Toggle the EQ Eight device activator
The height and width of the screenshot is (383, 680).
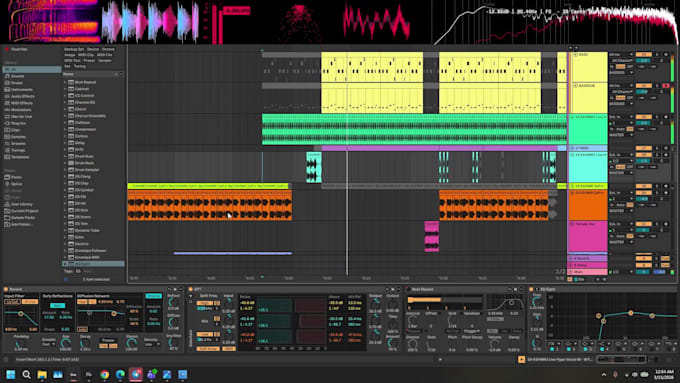pyautogui.click(x=531, y=289)
